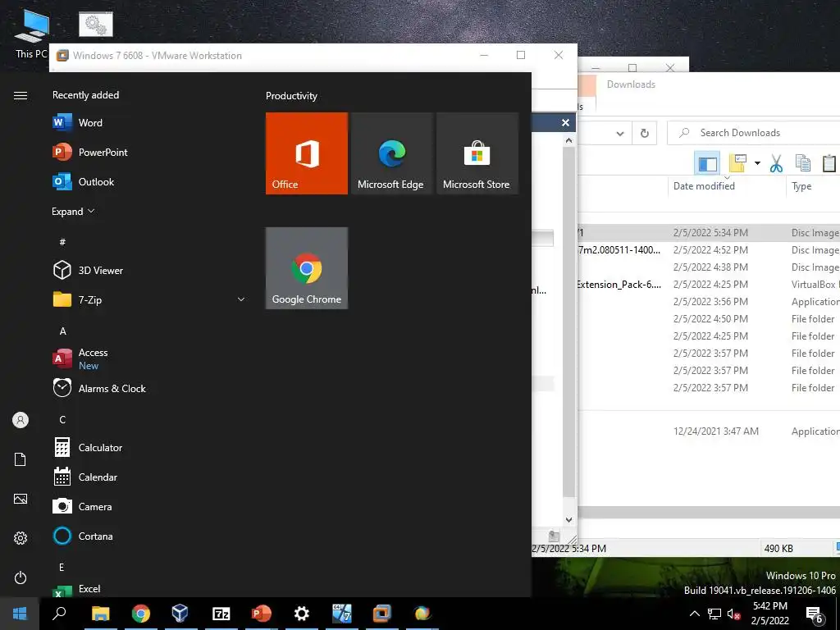This screenshot has width=840, height=630.
Task: Switch to VMware Workstation on the taskbar
Action: point(382,614)
